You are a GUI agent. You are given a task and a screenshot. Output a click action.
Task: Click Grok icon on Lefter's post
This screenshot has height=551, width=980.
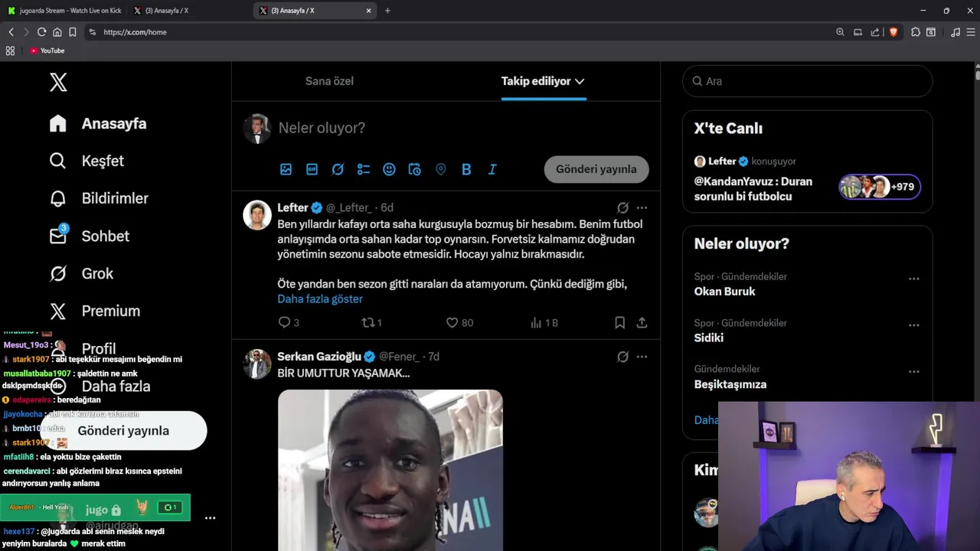622,207
